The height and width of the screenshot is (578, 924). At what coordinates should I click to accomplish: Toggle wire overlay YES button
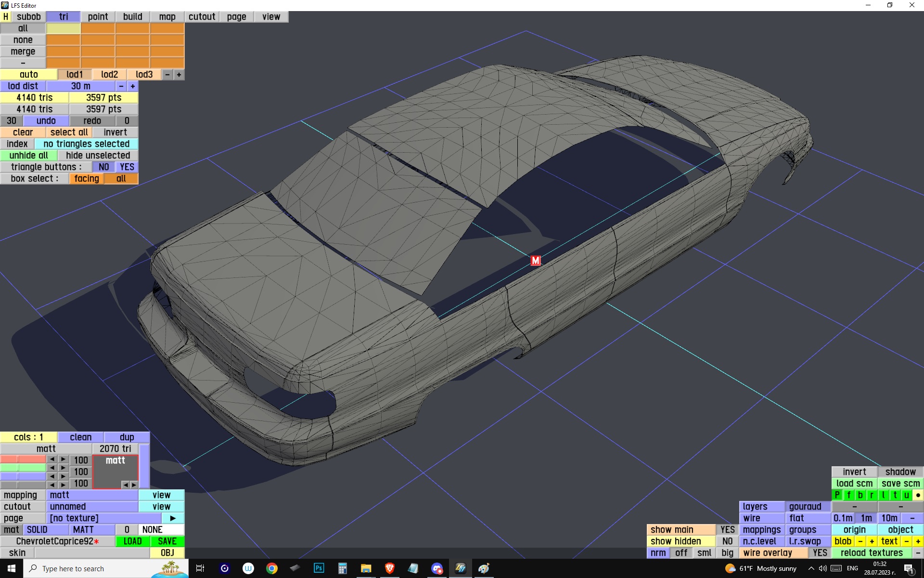[x=820, y=553]
